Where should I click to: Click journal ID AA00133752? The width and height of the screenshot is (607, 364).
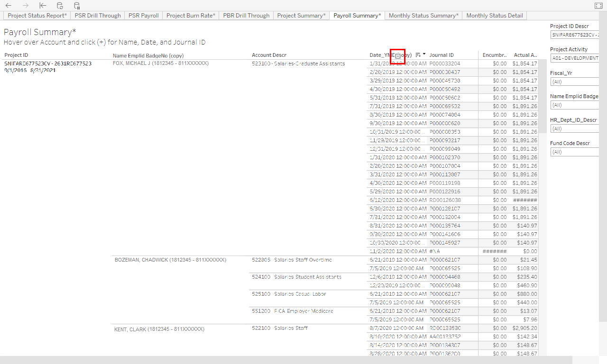[445, 337]
